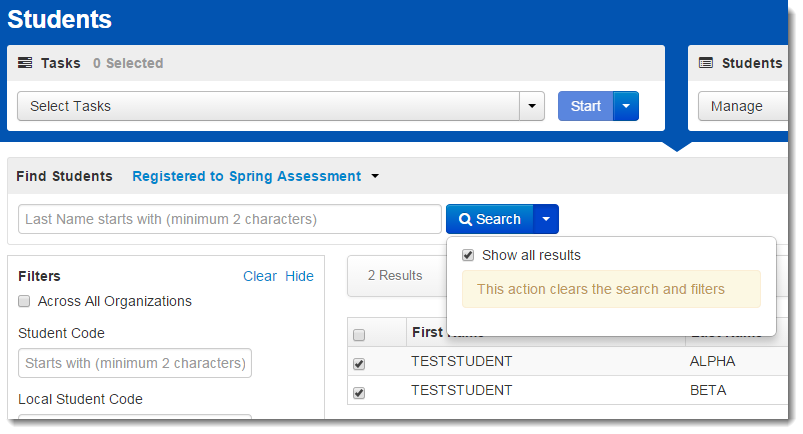Click the Clear filters link

tap(260, 276)
